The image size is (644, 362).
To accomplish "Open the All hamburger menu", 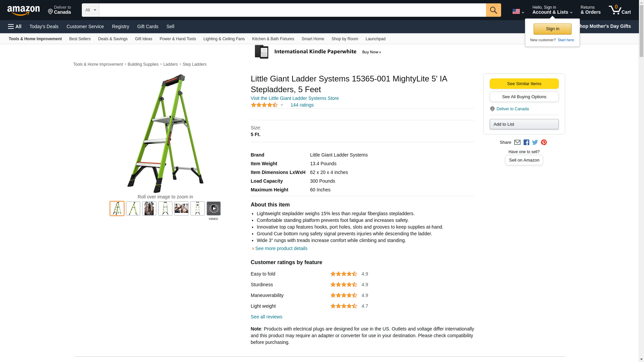I will pos(15,26).
